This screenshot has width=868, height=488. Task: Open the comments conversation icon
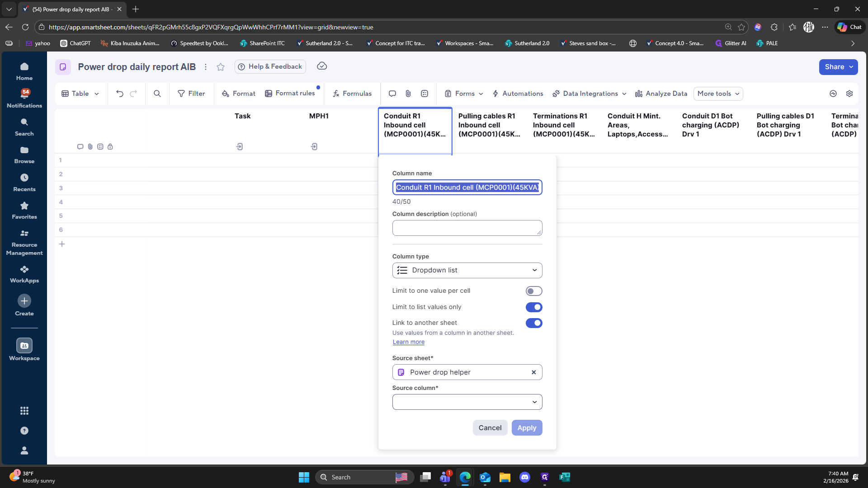pos(392,94)
